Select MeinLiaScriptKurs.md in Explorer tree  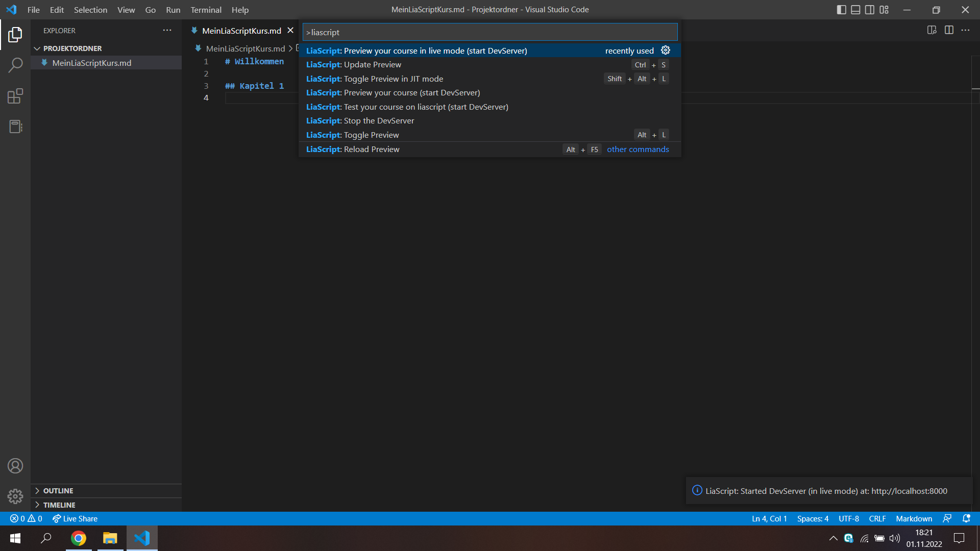[106, 63]
